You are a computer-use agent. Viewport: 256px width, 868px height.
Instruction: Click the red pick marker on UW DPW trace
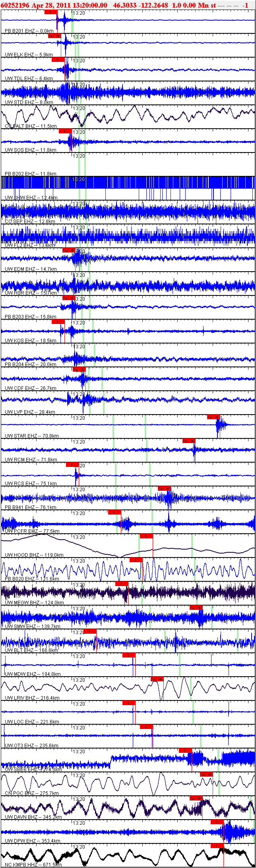(217, 822)
